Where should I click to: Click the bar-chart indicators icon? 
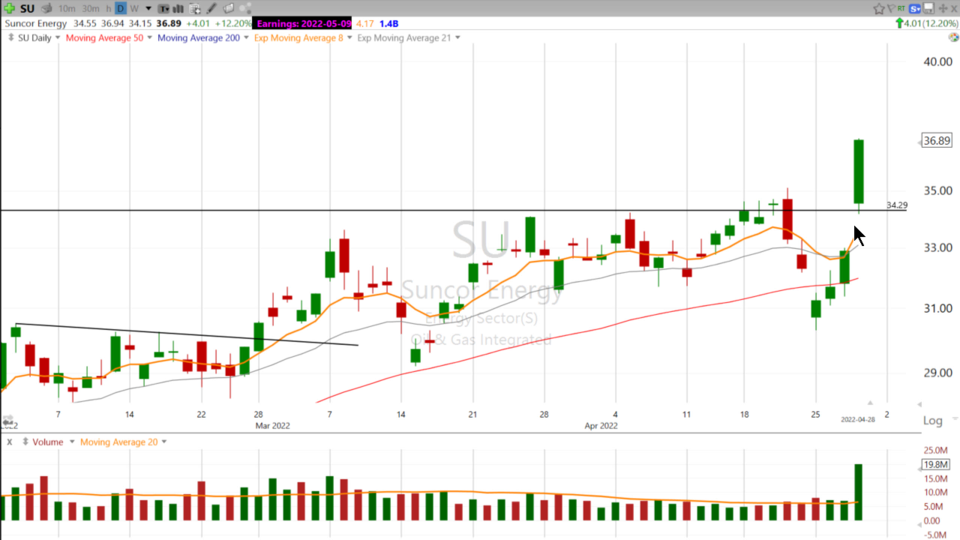(x=178, y=9)
